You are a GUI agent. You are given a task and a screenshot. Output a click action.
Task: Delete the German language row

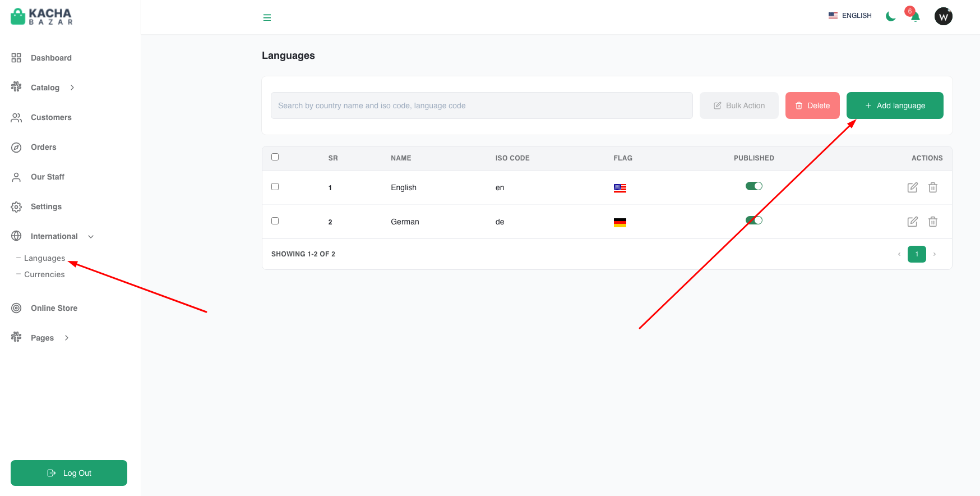(933, 222)
